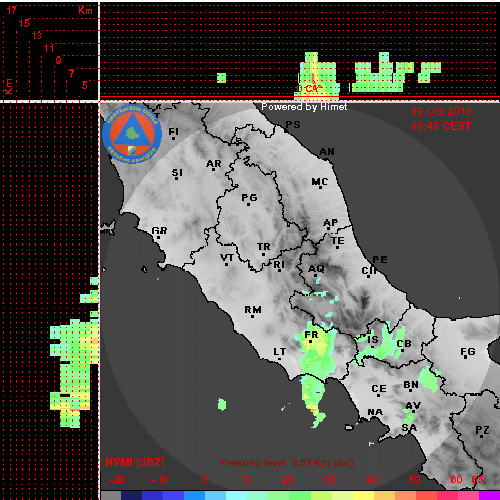
Task: Select the date '09 Oct 2013'
Action: [x=441, y=111]
